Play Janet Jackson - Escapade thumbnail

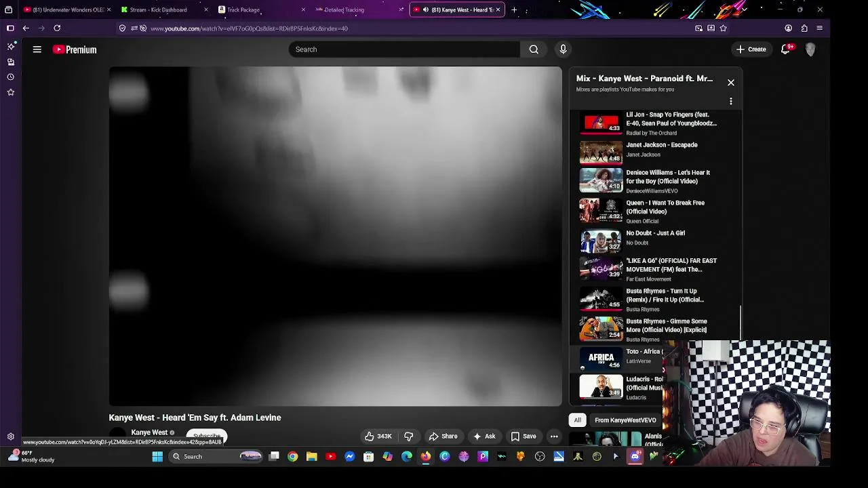(601, 152)
